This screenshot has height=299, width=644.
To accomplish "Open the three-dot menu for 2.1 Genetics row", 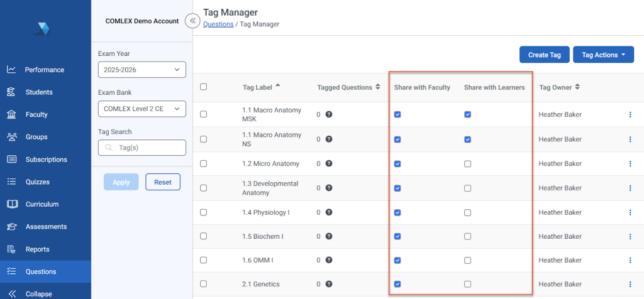I will (x=630, y=285).
